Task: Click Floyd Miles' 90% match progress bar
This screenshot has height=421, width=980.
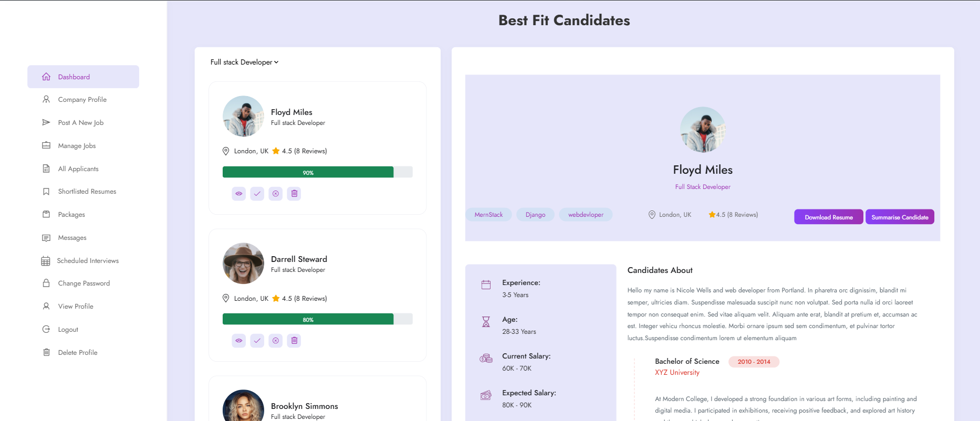Action: [318, 172]
